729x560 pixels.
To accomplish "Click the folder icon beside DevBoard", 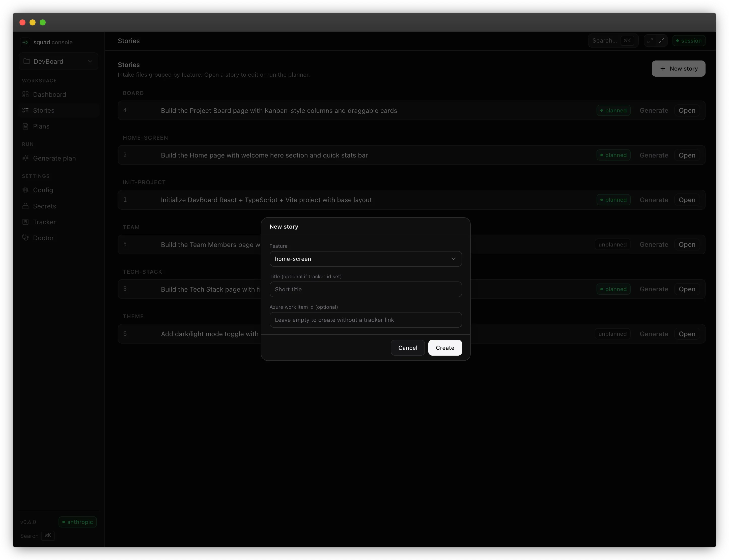I will pos(27,61).
